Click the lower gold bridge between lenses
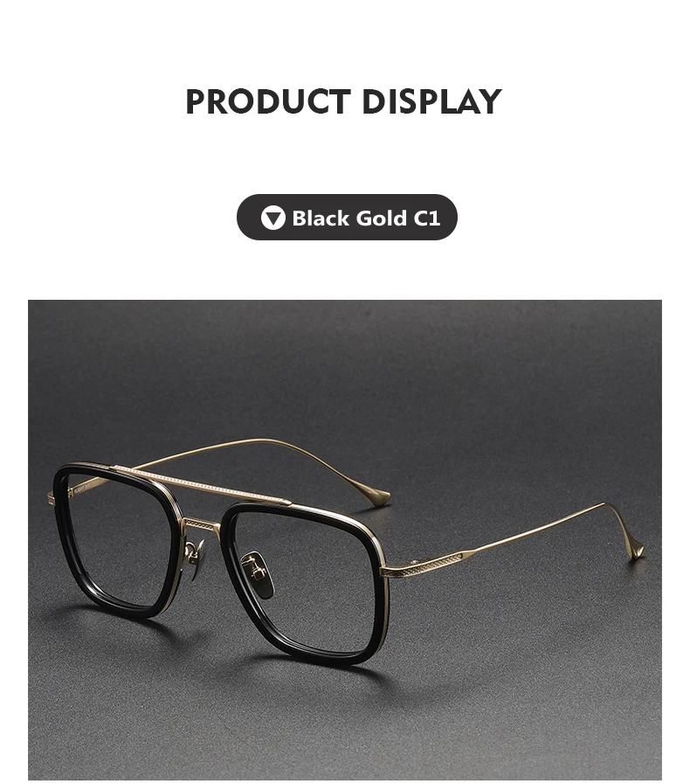This screenshot has height=784, width=690. click(202, 525)
